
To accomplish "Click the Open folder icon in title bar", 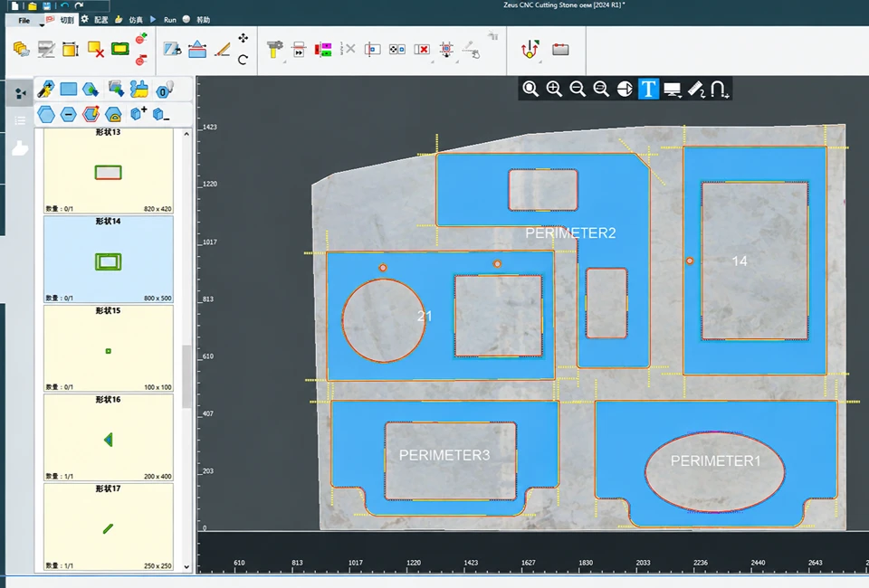I will pyautogui.click(x=33, y=5).
